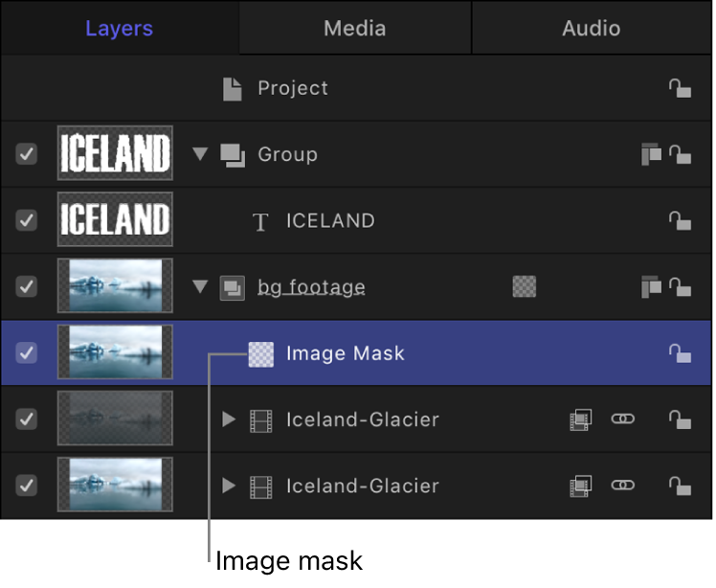Click the Group row's 2D/3D stack icon

click(651, 154)
